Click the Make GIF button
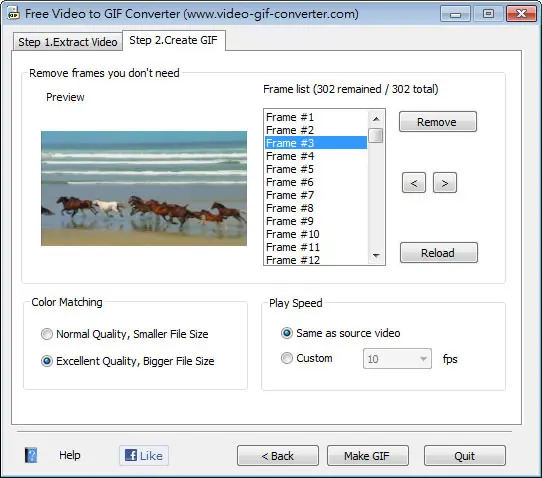The width and height of the screenshot is (542, 478). point(367,456)
